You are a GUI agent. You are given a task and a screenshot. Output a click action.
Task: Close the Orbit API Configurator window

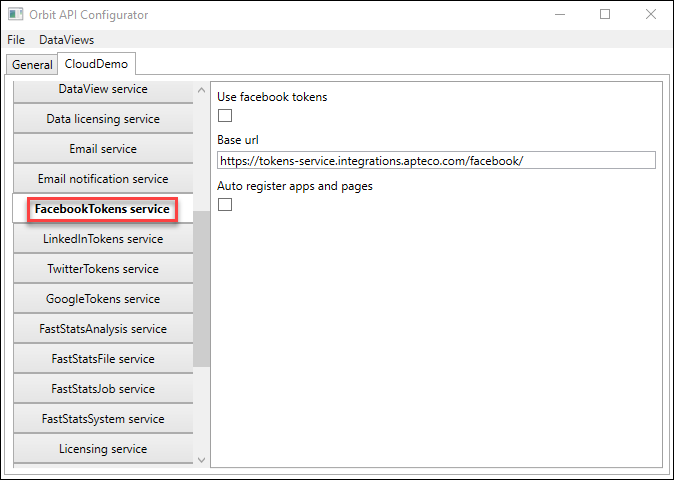651,14
